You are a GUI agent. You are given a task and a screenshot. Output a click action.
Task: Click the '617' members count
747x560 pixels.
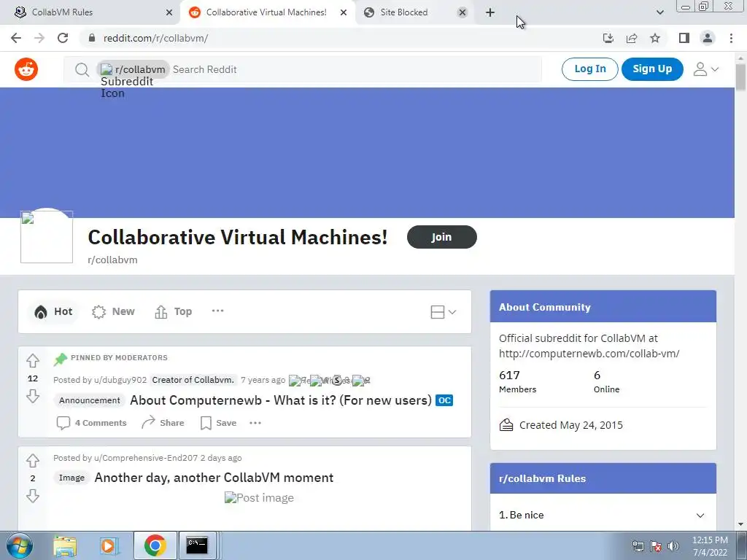509,376
